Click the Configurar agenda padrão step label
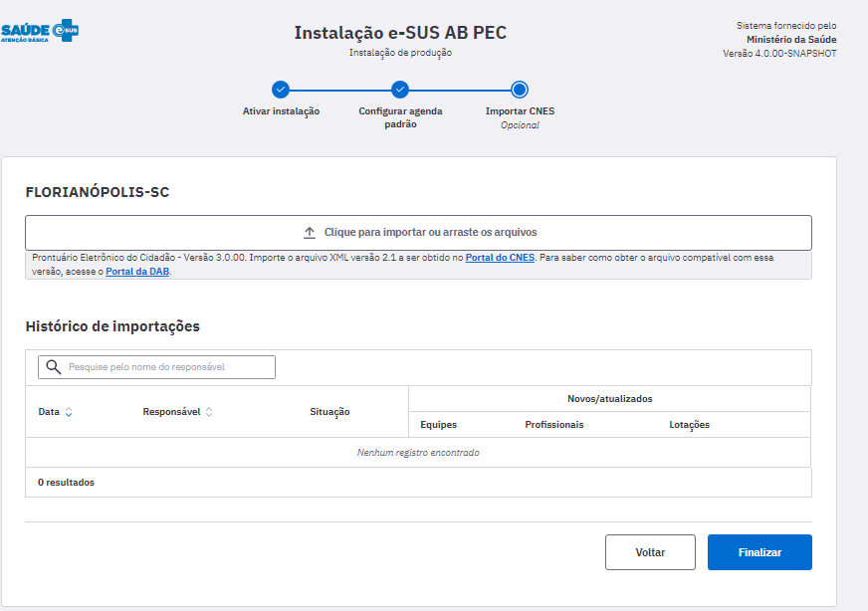The width and height of the screenshot is (868, 611). coord(400,117)
